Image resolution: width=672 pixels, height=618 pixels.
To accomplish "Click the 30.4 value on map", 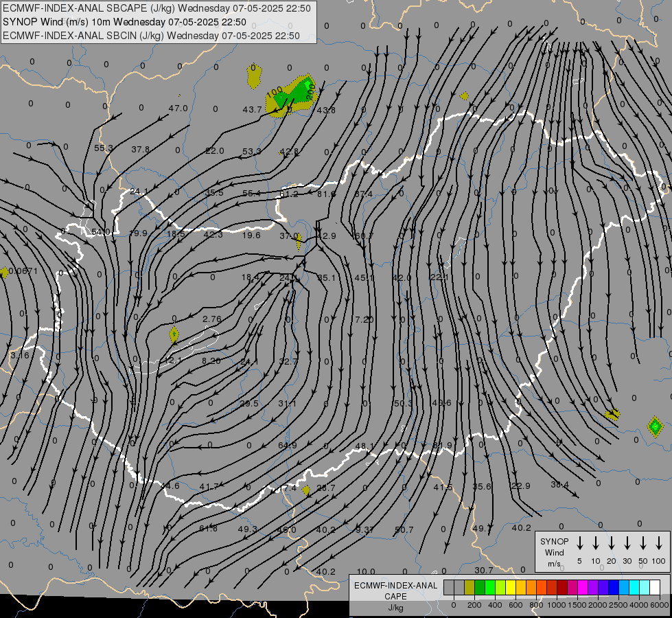I will 559,485.
